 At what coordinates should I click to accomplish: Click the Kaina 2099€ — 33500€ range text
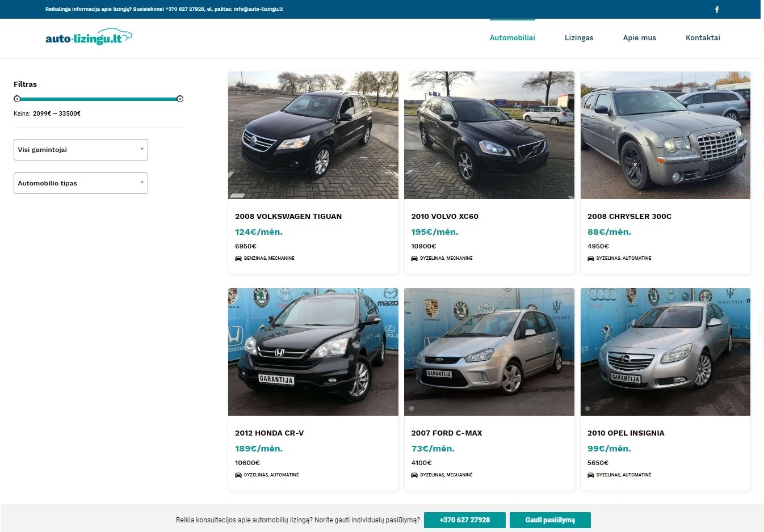click(47, 113)
